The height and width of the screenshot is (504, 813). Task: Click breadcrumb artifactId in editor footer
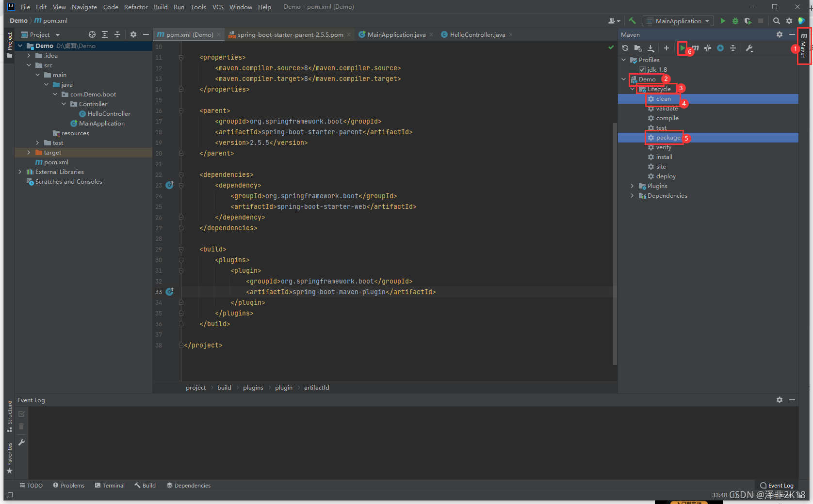pos(316,387)
